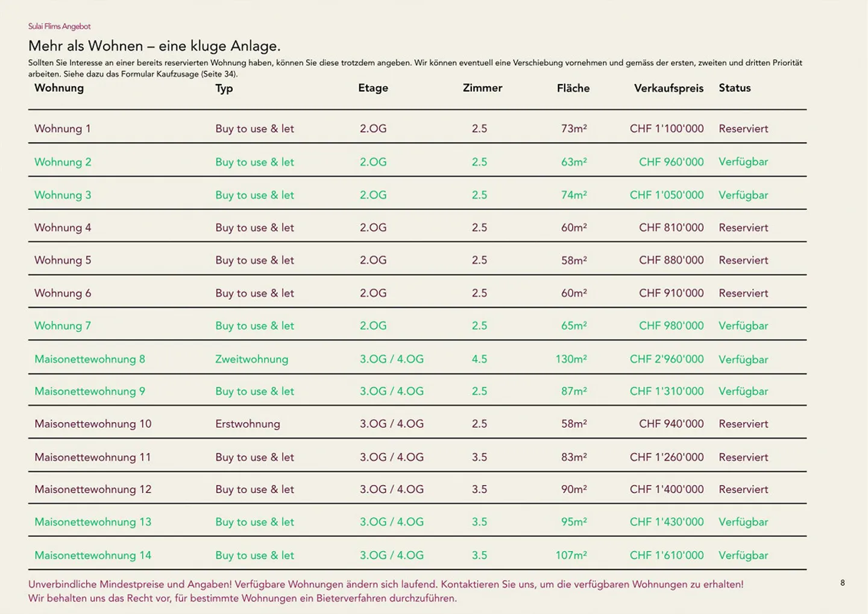Click the Sulai Flims Angebot header label
Image resolution: width=868 pixels, height=614 pixels.
[59, 27]
